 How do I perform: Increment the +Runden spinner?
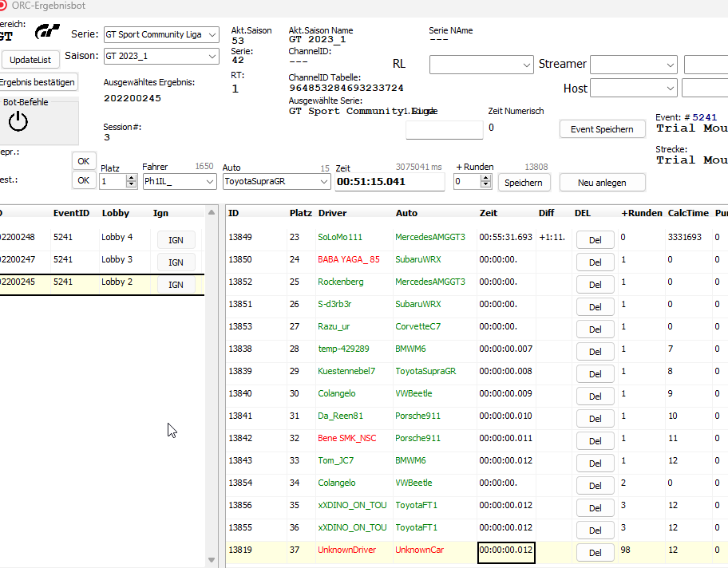485,178
